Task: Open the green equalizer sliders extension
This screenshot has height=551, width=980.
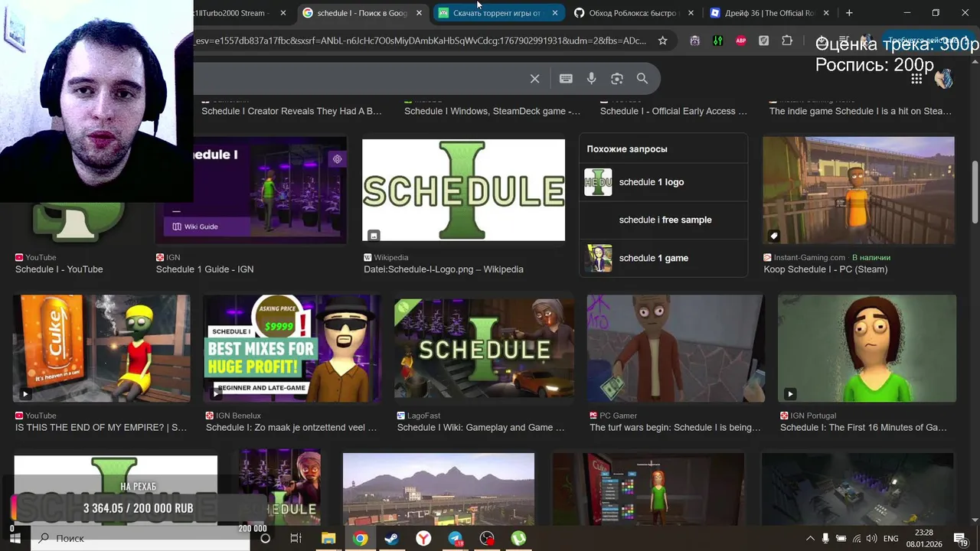Action: (x=717, y=41)
